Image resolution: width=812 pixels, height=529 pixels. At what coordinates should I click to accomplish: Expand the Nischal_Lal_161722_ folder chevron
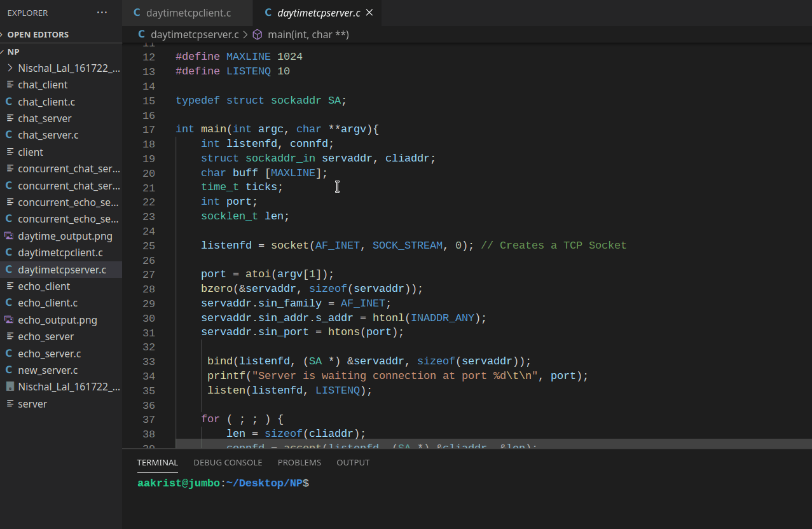tap(10, 68)
